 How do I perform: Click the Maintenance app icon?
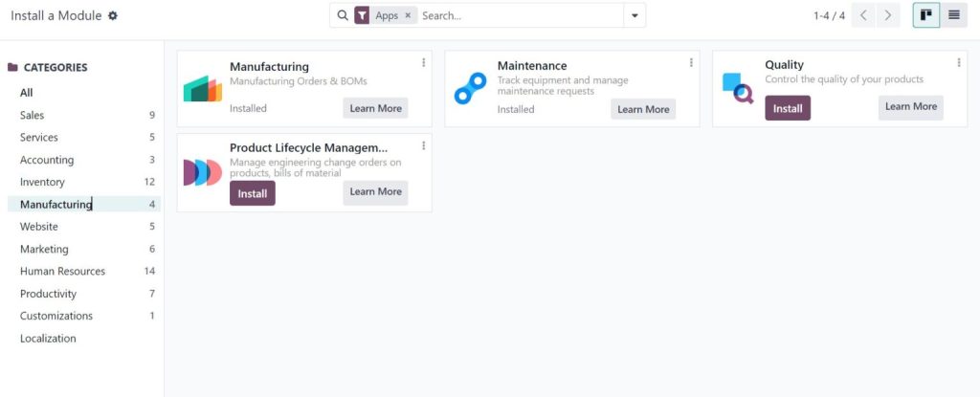(x=470, y=88)
